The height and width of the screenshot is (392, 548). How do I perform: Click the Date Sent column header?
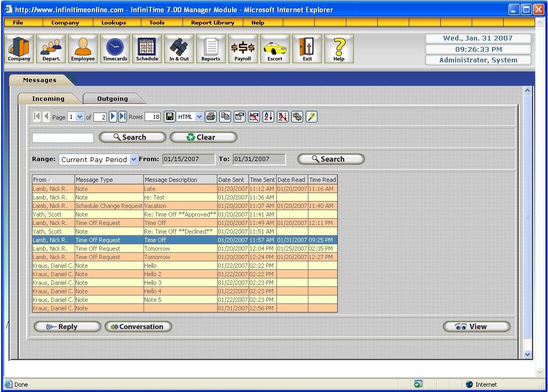click(233, 180)
